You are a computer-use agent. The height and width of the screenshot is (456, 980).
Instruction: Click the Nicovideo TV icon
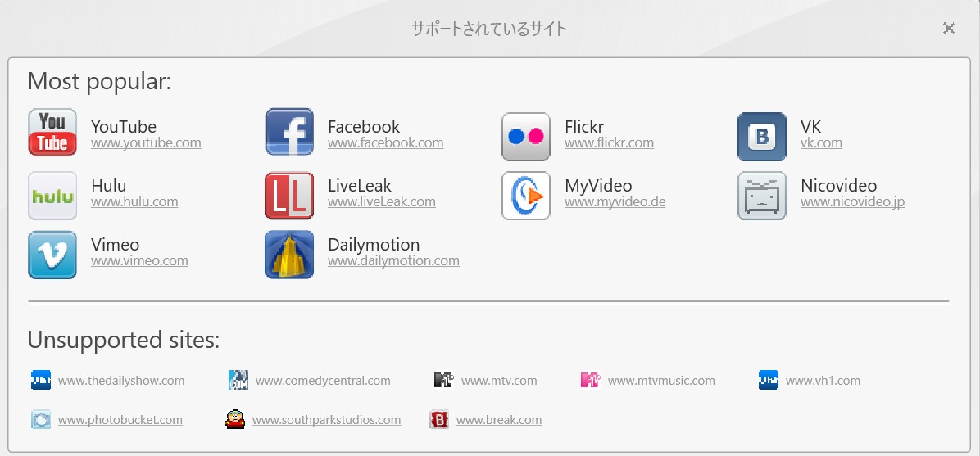(x=762, y=196)
